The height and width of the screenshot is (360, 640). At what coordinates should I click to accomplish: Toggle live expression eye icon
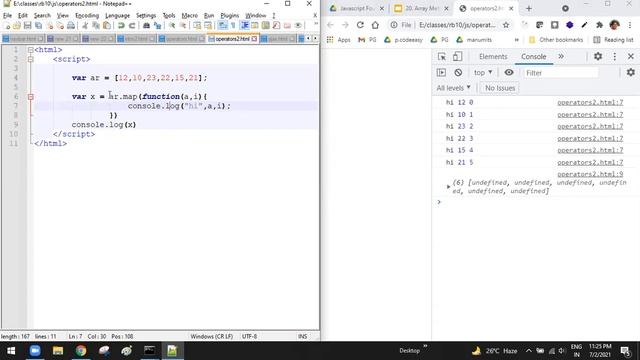point(509,73)
